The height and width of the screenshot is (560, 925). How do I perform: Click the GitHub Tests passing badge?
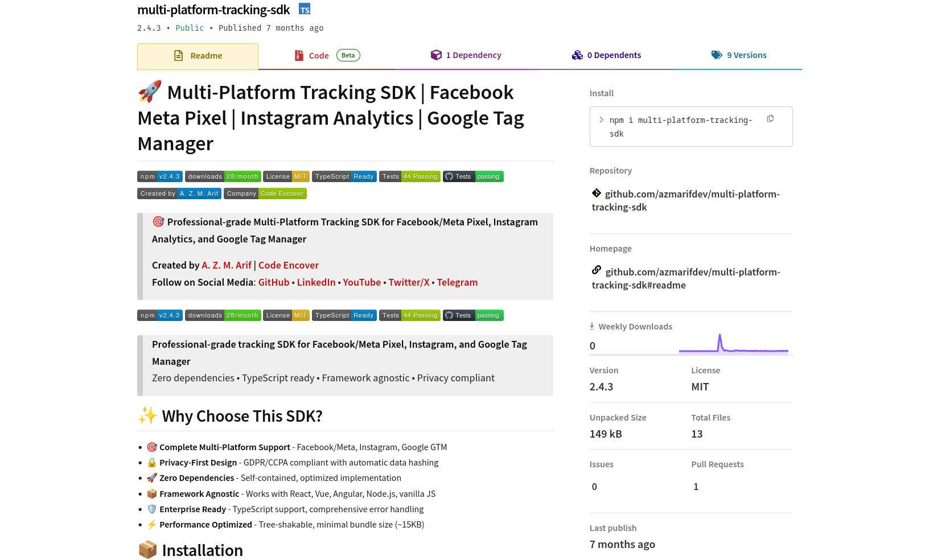[x=473, y=176]
